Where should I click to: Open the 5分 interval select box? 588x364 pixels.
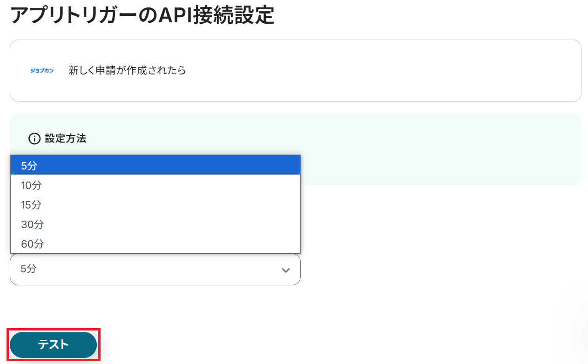[x=155, y=269]
